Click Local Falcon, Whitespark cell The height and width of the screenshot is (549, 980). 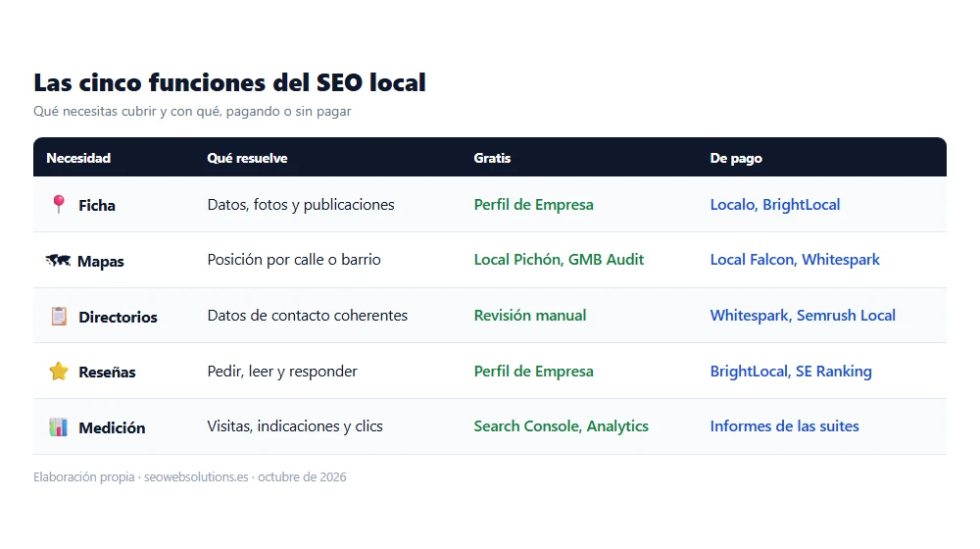pos(795,260)
